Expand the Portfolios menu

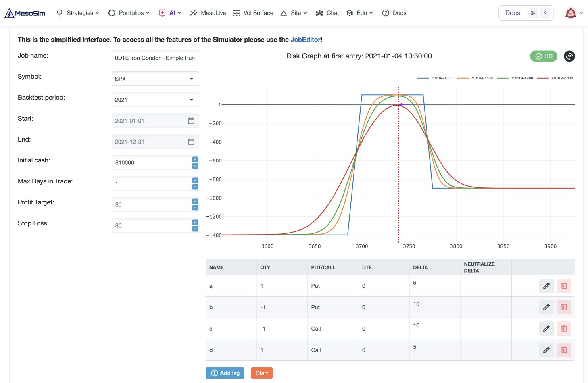(129, 13)
